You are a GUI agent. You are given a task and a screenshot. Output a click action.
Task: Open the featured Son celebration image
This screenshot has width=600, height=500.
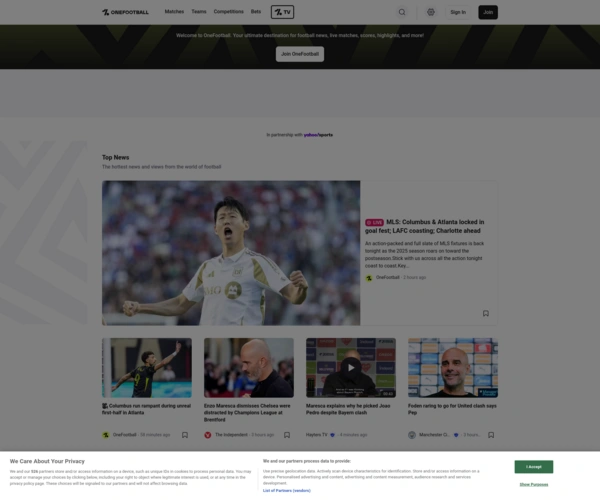pyautogui.click(x=231, y=252)
